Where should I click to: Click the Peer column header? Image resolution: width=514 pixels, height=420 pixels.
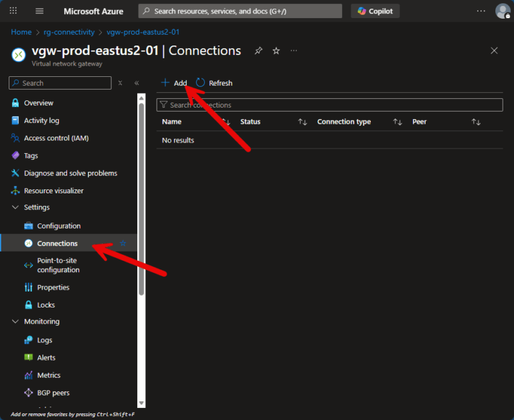click(x=419, y=122)
